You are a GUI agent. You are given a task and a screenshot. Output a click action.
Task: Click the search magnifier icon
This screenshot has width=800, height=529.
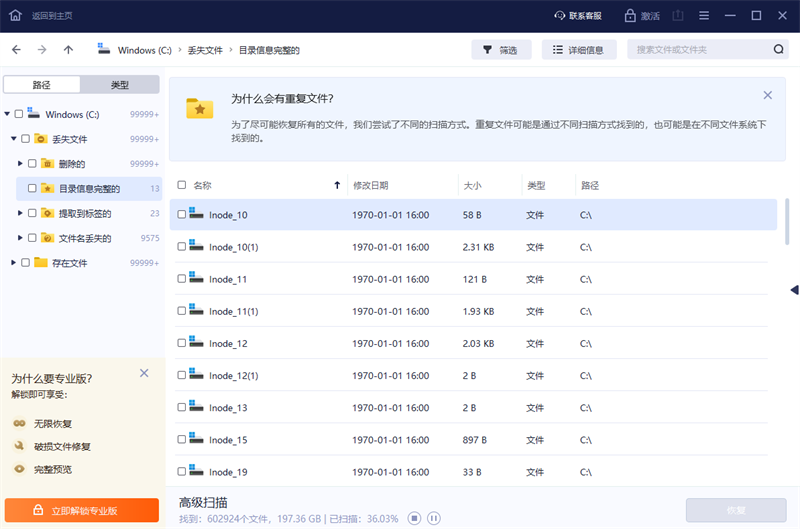(x=778, y=50)
